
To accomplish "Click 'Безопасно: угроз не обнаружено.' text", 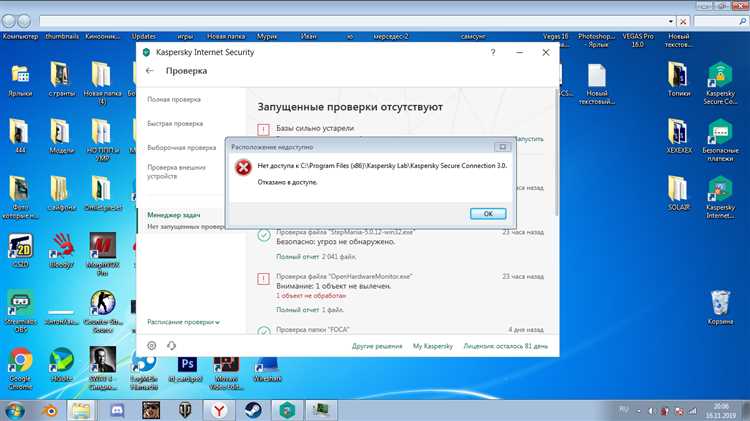I will [x=336, y=242].
